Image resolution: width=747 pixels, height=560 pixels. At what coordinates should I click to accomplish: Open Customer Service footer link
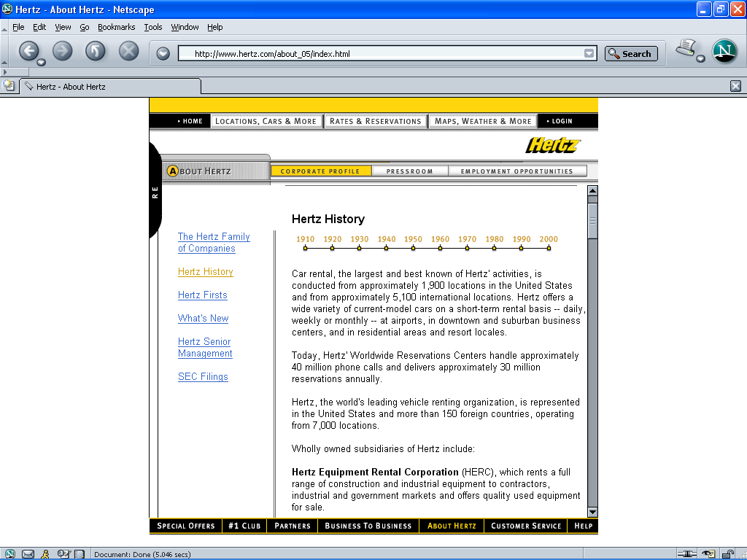coord(526,526)
